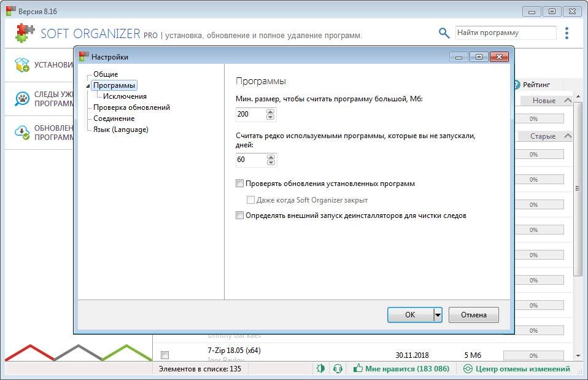Screen dimensions: 588x380
Task: Click the Рейтинг column help icon
Action: click(x=517, y=84)
